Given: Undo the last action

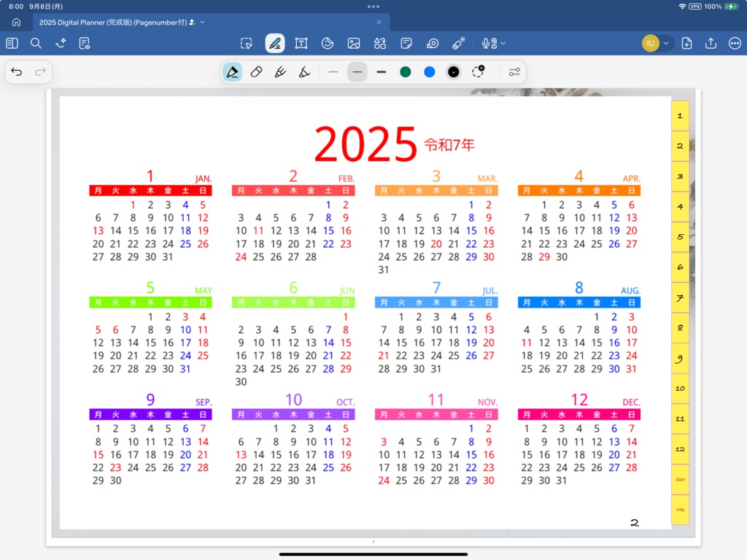Looking at the screenshot, I should pyautogui.click(x=17, y=71).
